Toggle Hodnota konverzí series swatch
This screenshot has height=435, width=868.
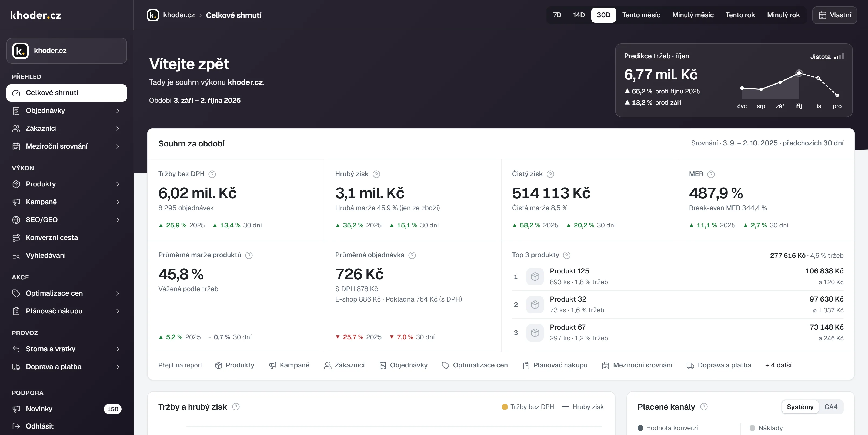640,428
